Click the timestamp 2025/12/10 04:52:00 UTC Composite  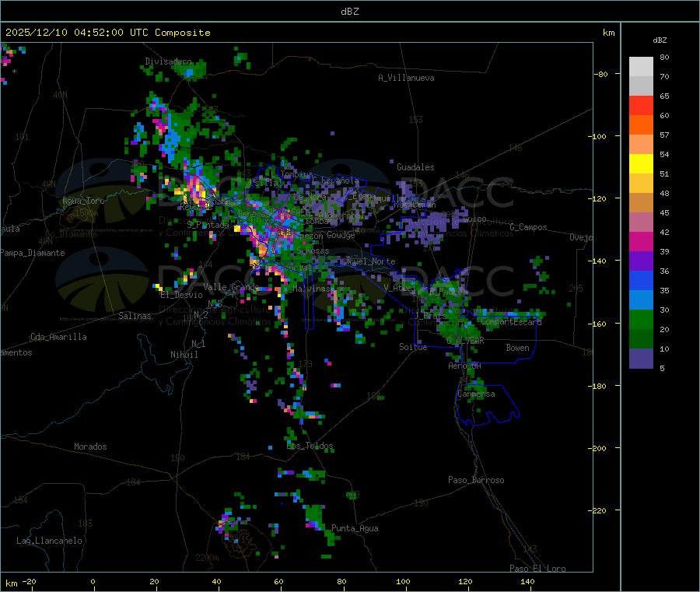point(107,33)
